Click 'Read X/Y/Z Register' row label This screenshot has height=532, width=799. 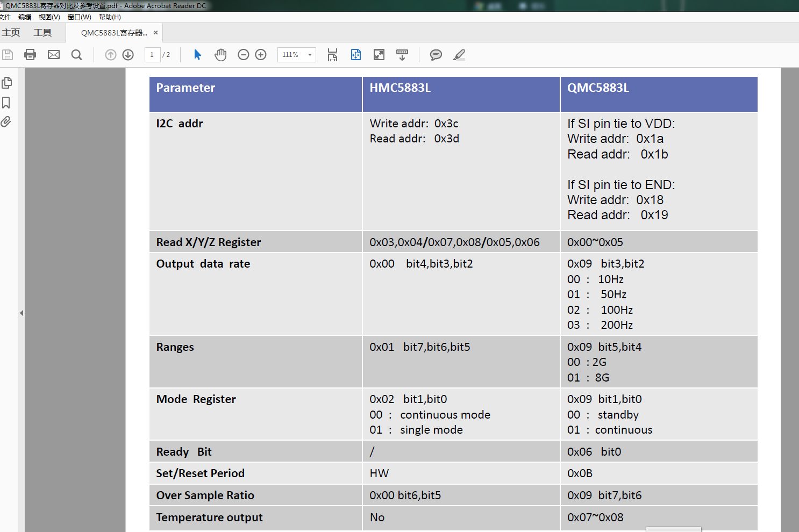tap(209, 242)
